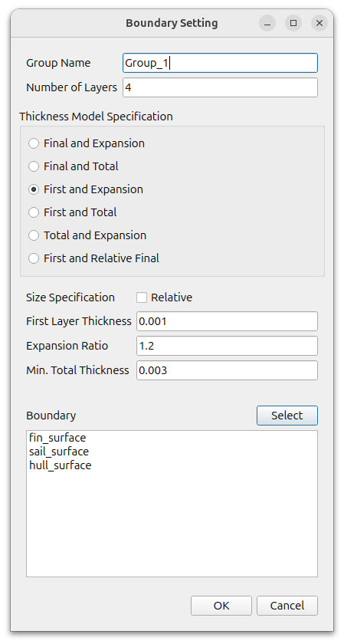The width and height of the screenshot is (344, 644).
Task: Select First and Expansion radio button
Action: pos(85,189)
